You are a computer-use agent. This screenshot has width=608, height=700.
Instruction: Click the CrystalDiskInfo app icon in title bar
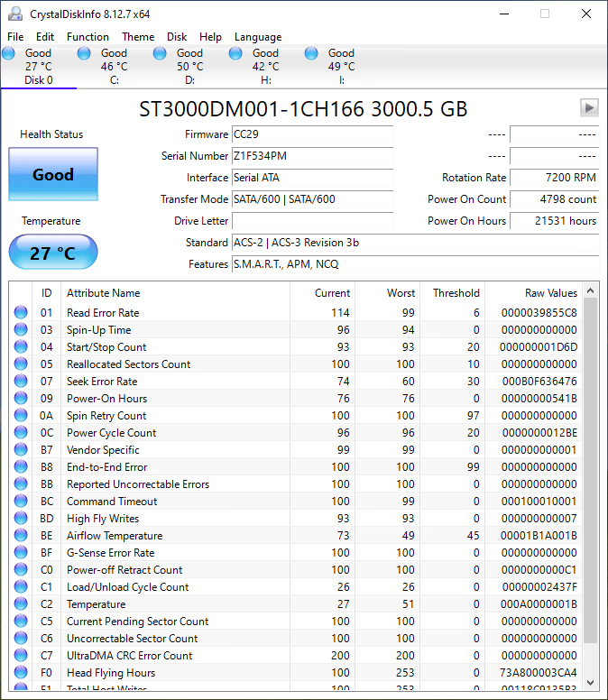point(14,14)
